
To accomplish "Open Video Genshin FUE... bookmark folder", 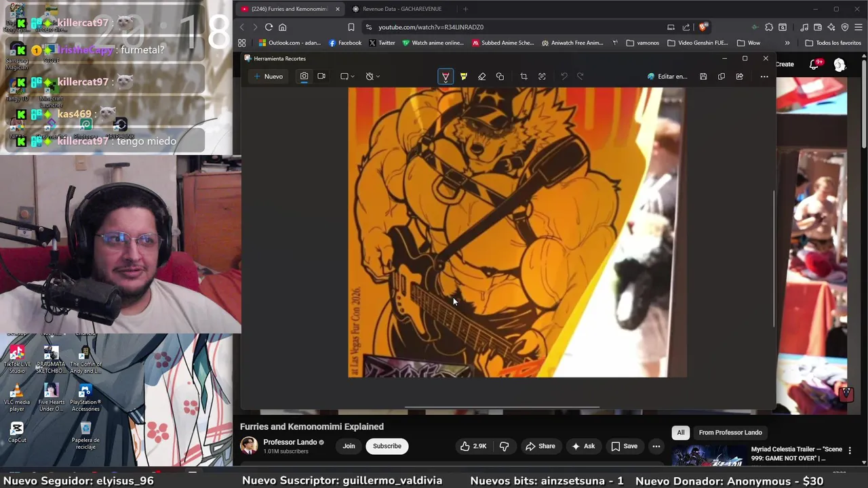I will point(698,43).
